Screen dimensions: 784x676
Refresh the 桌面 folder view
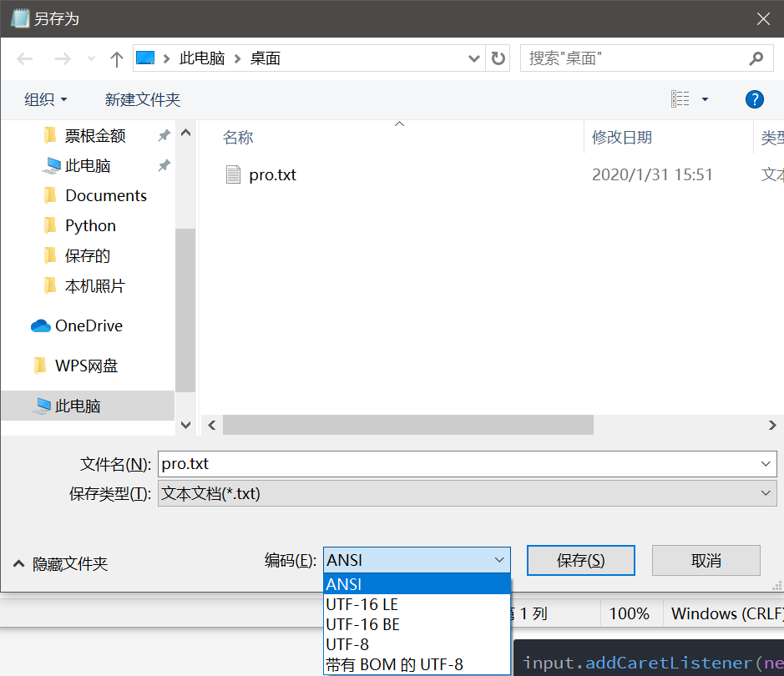pos(498,58)
